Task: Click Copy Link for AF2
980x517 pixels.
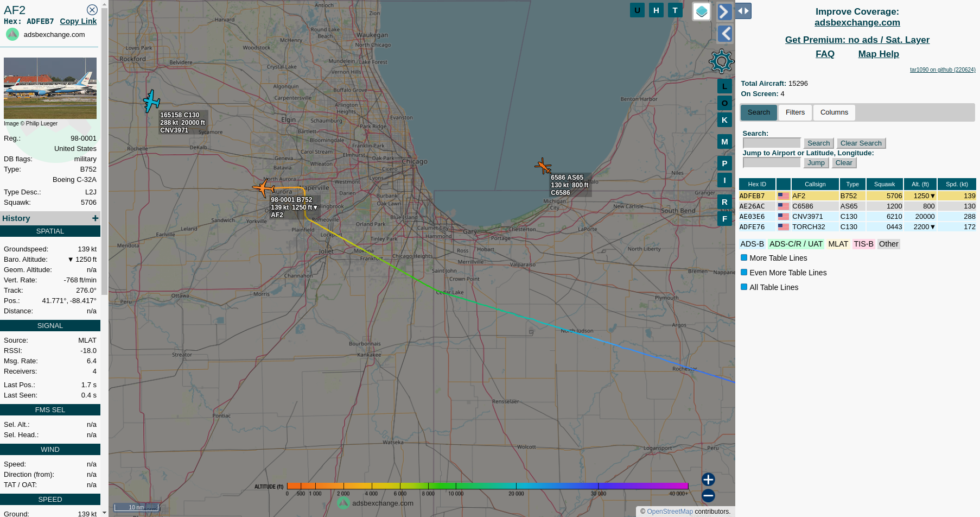Action: 78,21
